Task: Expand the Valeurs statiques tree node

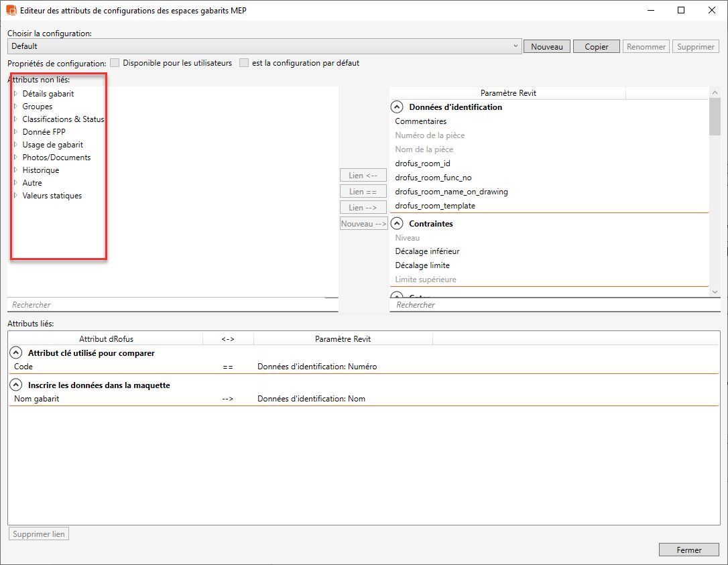Action: (x=15, y=196)
